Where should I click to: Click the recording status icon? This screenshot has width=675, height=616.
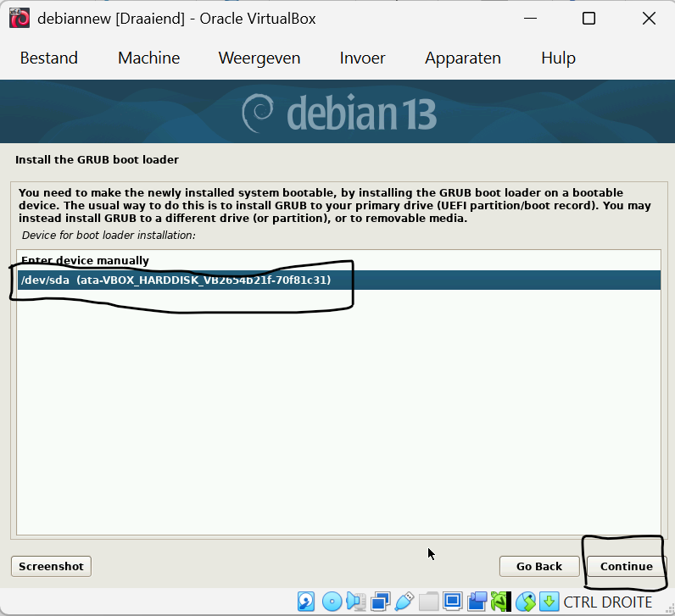[x=477, y=602]
